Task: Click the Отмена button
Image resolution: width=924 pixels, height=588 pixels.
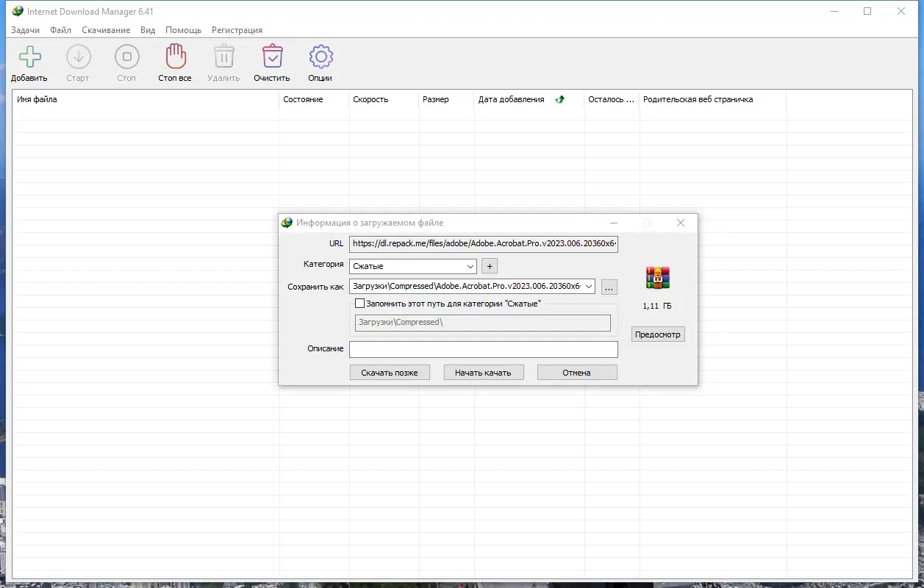Action: (x=577, y=373)
